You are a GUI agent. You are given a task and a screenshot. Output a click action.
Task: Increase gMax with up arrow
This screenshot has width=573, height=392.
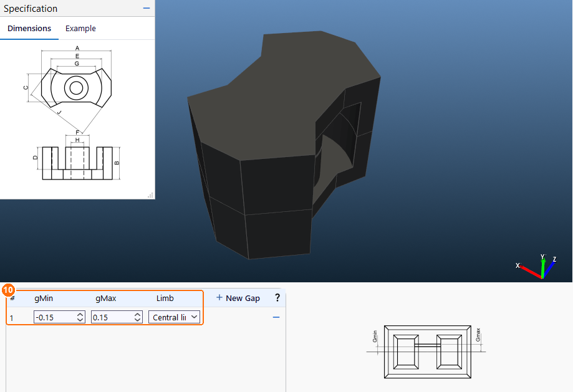137,315
